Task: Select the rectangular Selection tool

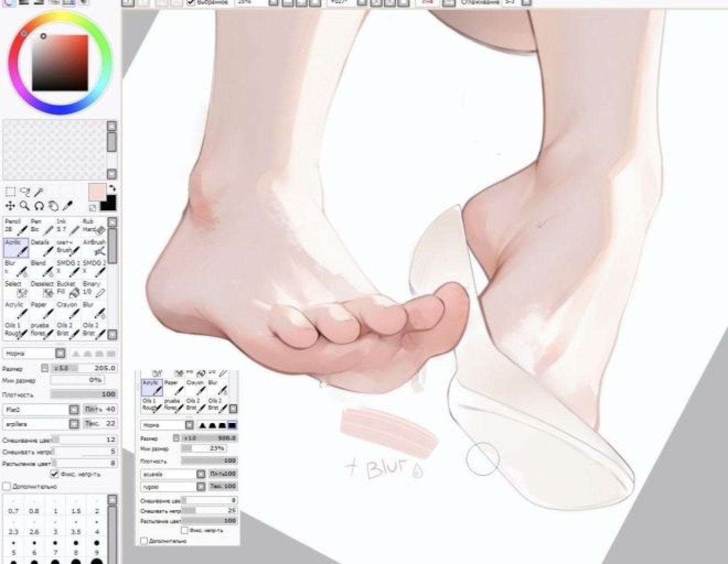Action: coord(10,192)
